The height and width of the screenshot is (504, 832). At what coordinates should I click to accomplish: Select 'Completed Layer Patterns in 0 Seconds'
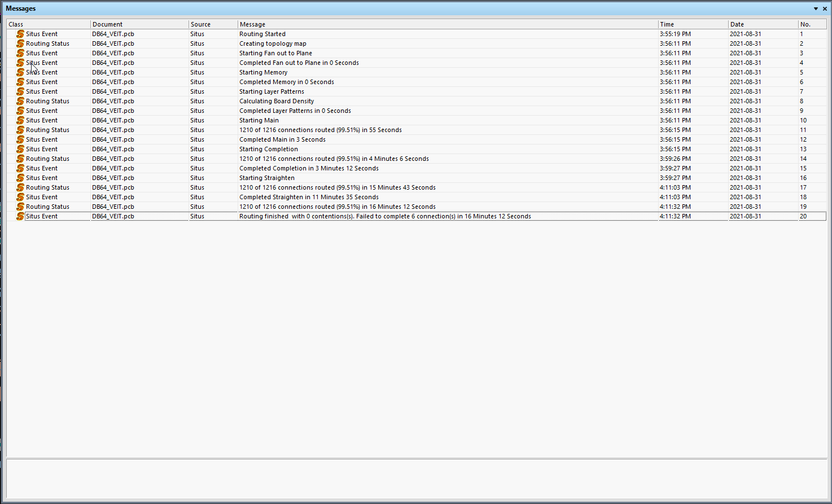point(295,111)
